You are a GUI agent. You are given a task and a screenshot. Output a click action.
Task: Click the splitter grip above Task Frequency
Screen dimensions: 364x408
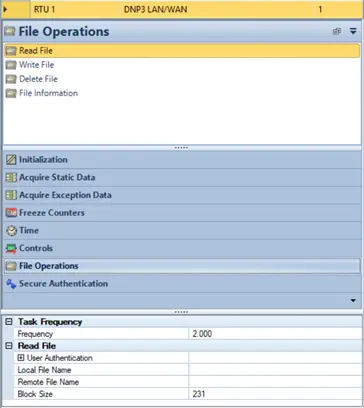coord(181,312)
